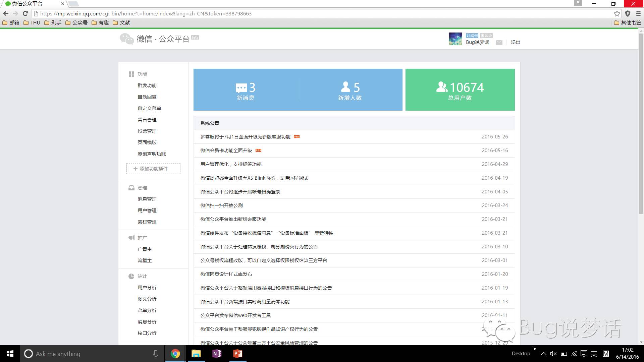Open the 公众号 folder on the bookmarks bar
The height and width of the screenshot is (362, 644).
78,23
